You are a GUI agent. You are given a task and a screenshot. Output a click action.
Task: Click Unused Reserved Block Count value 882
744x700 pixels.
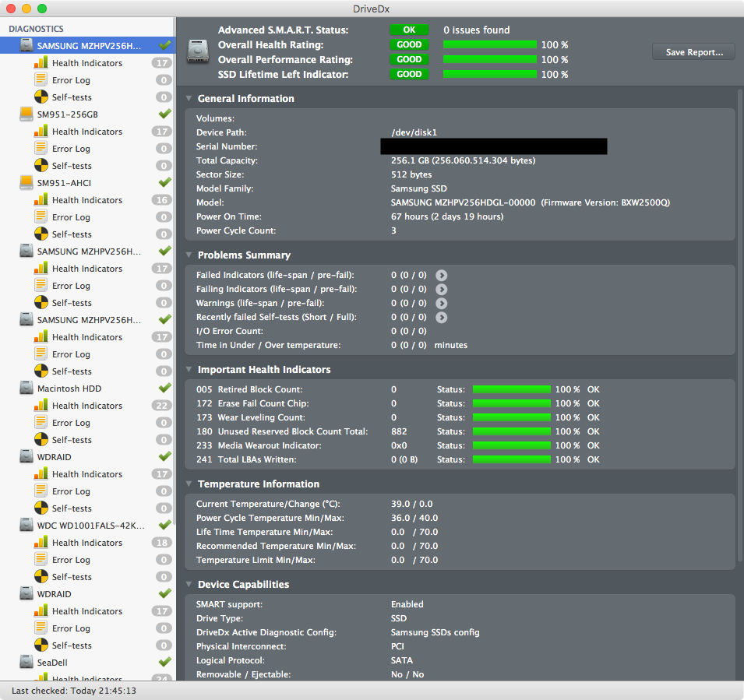pyautogui.click(x=399, y=431)
